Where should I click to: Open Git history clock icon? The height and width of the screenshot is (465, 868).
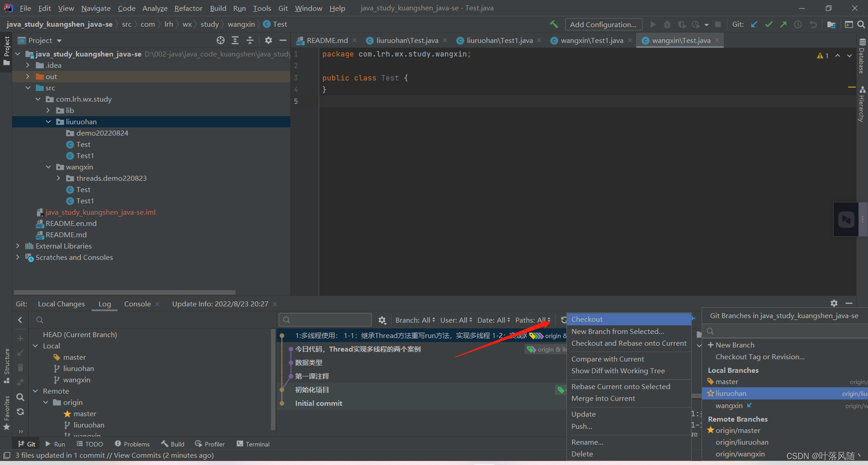click(x=798, y=24)
